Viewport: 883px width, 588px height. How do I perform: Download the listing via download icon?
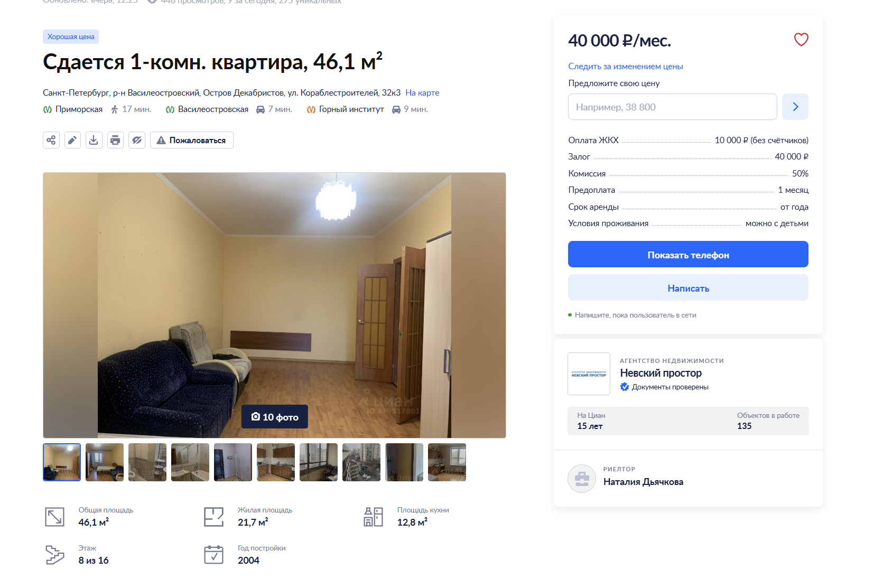point(94,140)
